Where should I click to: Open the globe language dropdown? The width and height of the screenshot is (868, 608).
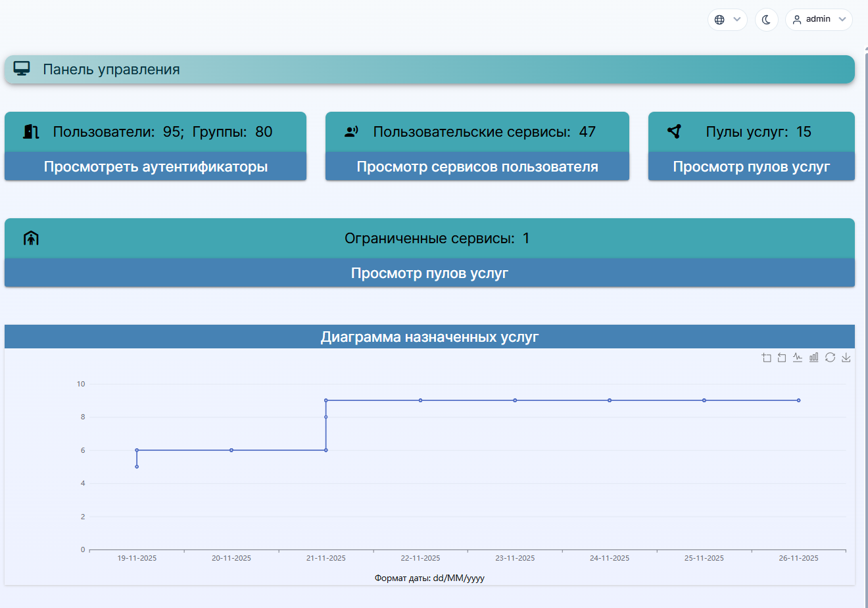[x=727, y=20]
